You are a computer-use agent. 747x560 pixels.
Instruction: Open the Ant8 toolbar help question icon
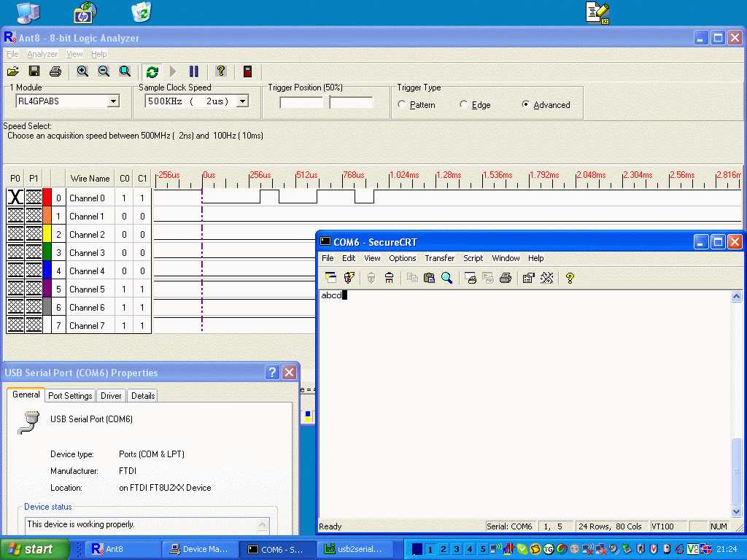click(x=220, y=71)
